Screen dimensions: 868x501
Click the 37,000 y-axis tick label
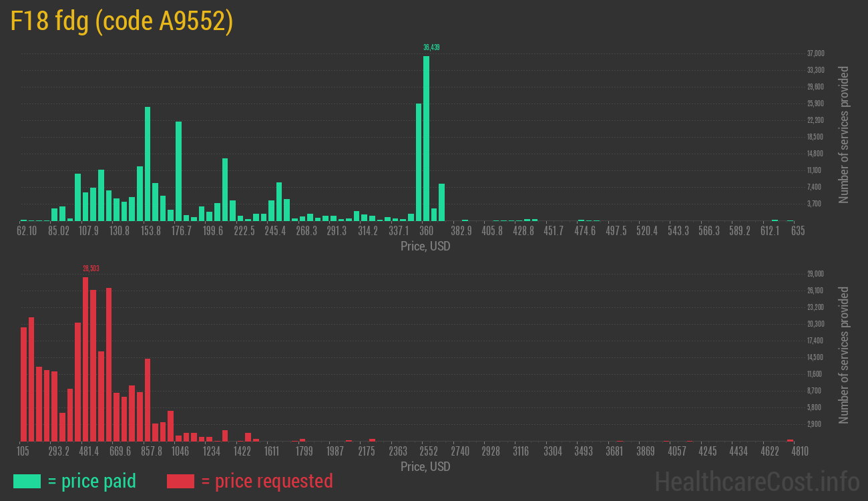point(815,53)
